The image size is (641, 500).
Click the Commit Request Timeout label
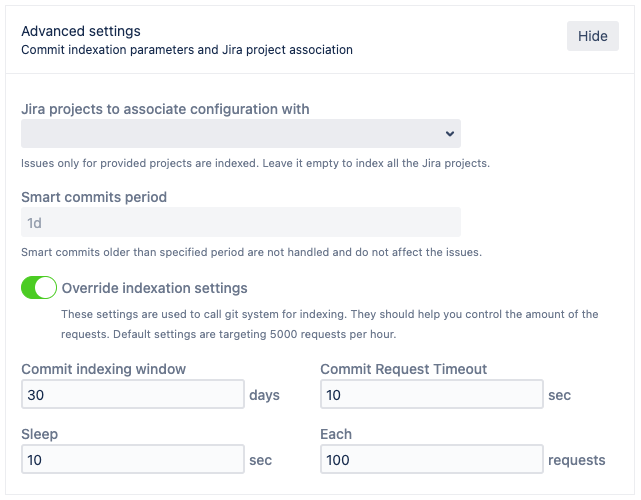404,369
